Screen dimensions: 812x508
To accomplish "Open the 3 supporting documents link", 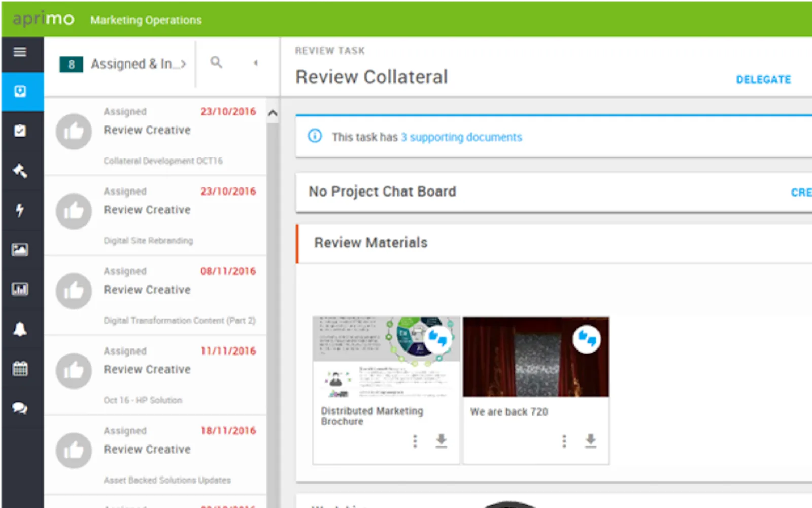I will click(461, 137).
